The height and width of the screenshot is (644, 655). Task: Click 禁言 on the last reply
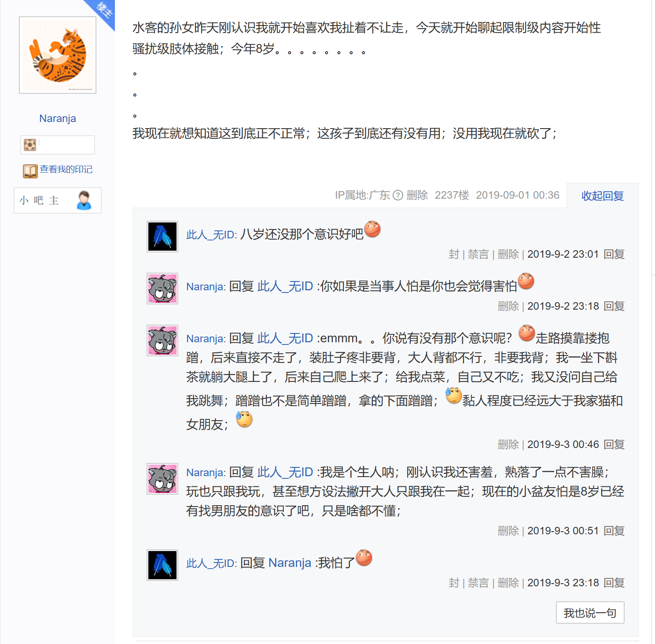pos(478,583)
